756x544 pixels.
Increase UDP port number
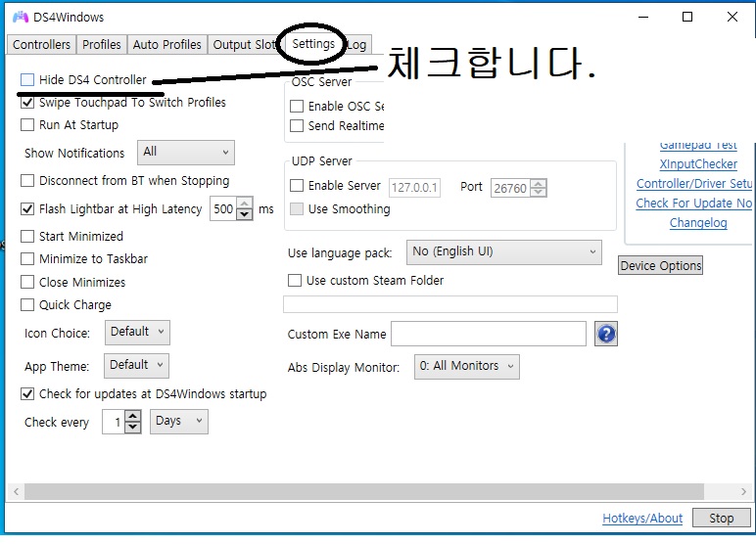[x=538, y=183]
